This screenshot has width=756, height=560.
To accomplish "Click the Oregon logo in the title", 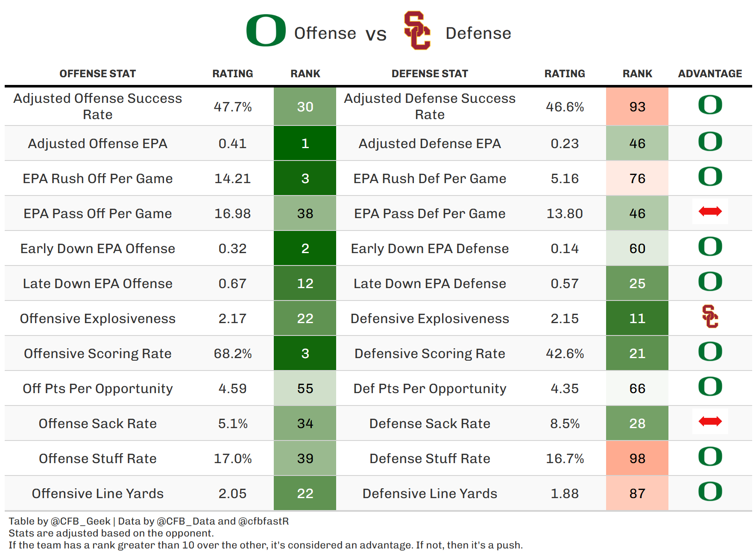I will coord(266,30).
